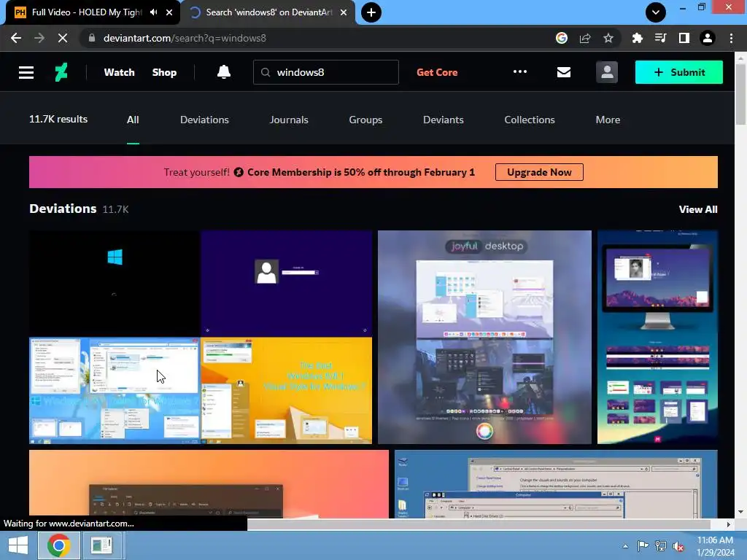Open the purple login screen thumbnail
Image resolution: width=747 pixels, height=560 pixels.
[286, 284]
